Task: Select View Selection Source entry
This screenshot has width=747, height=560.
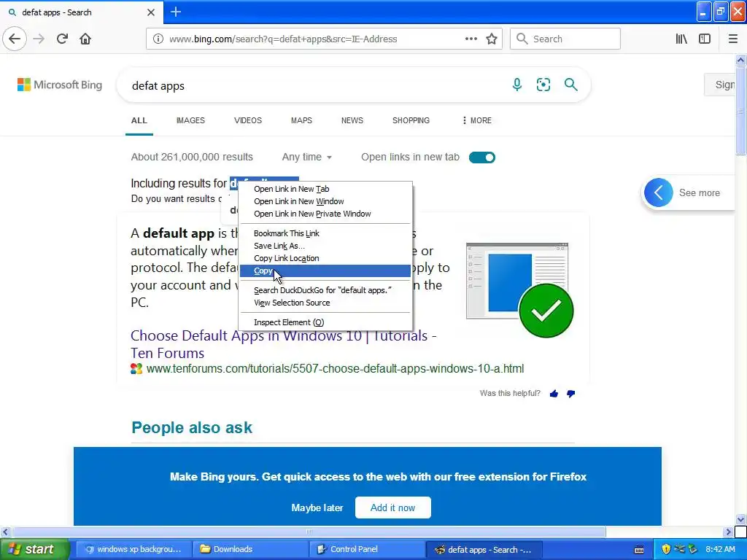Action: [325, 303]
